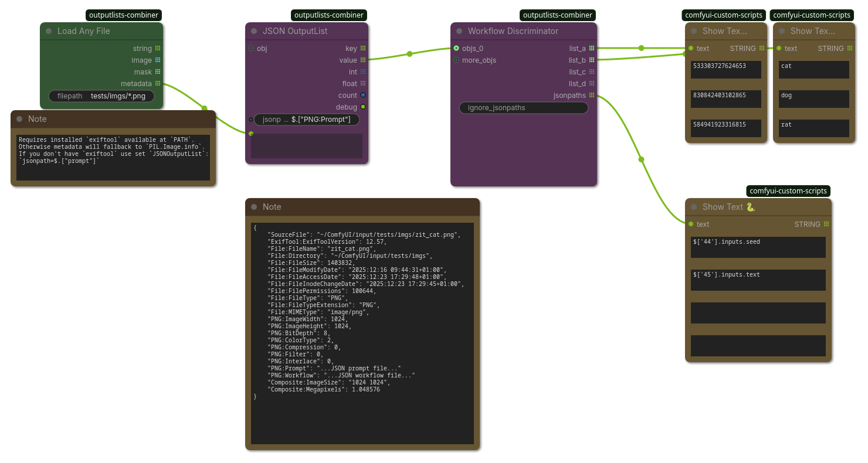
Task: Click the link midpoint between value and objs_0
Action: pyautogui.click(x=410, y=54)
